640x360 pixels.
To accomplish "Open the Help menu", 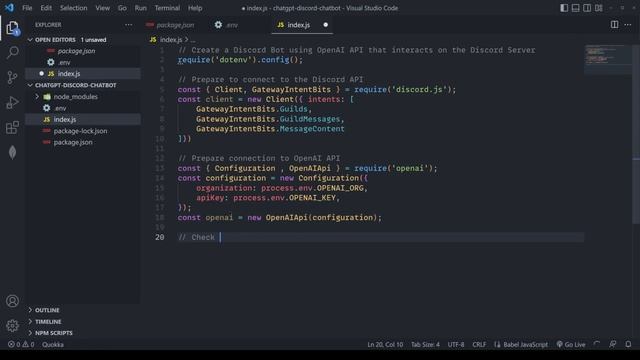I will (195, 8).
